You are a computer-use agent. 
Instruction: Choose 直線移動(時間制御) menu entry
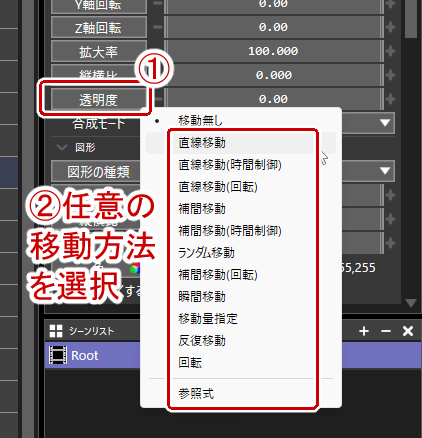coord(241,165)
